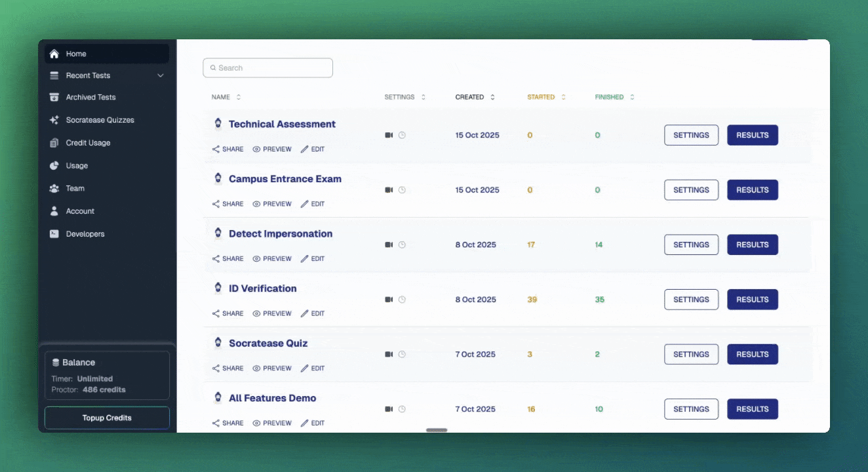Screen dimensions: 868x472
Task: Share the ID Verification test
Action: (227, 313)
